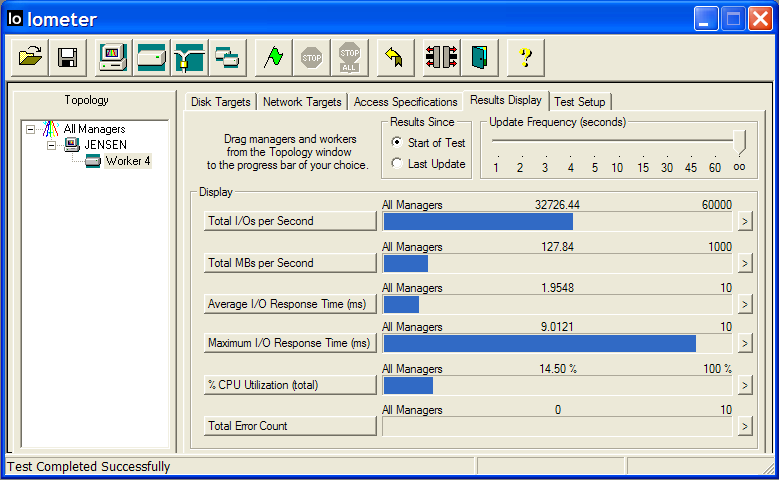
Task: Collapse the JENSEN manager node
Action: click(x=52, y=145)
